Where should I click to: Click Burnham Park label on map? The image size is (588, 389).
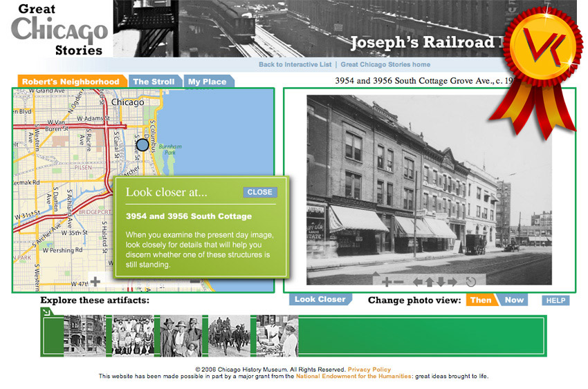(x=170, y=149)
